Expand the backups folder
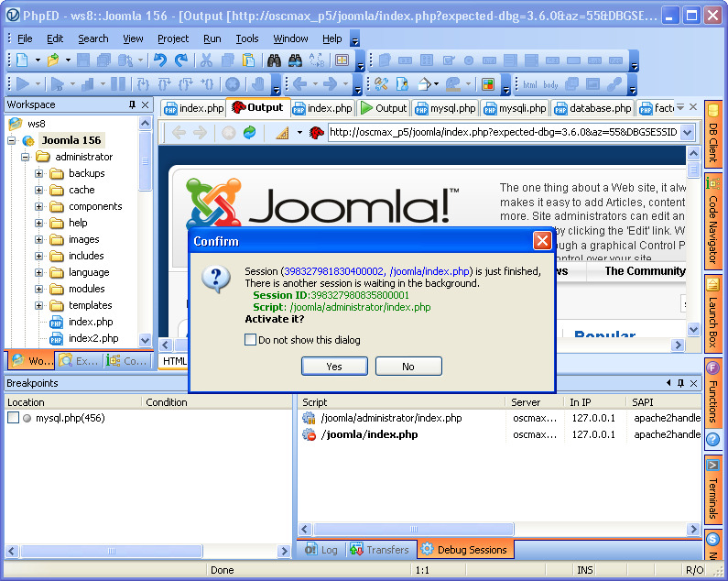This screenshot has width=728, height=581. 39,174
